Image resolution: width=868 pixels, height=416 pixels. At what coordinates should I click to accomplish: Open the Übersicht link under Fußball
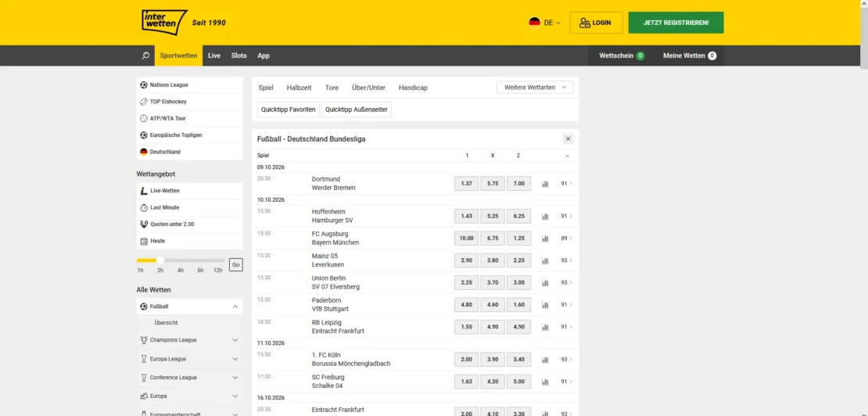tap(166, 322)
